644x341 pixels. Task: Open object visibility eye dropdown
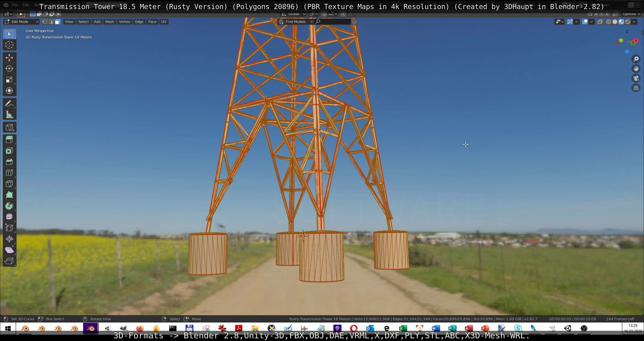[x=559, y=22]
